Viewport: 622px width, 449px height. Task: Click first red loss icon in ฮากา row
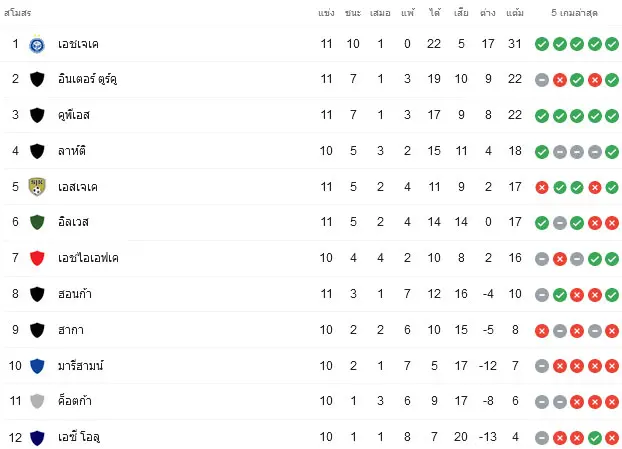click(x=542, y=330)
